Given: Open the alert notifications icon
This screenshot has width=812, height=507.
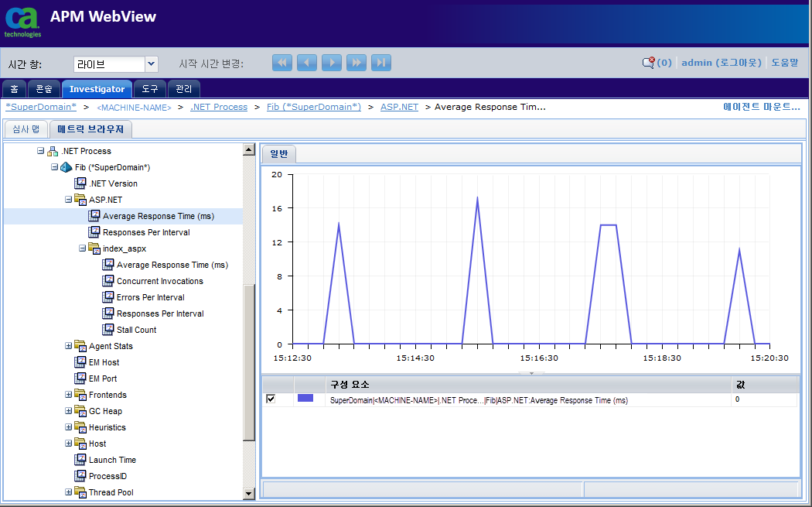Looking at the screenshot, I should click(x=648, y=63).
